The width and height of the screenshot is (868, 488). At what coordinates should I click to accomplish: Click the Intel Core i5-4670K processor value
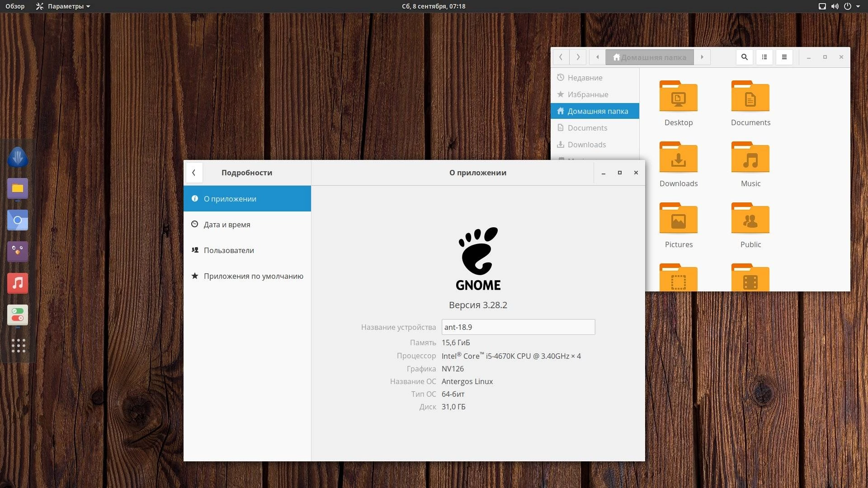(511, 356)
